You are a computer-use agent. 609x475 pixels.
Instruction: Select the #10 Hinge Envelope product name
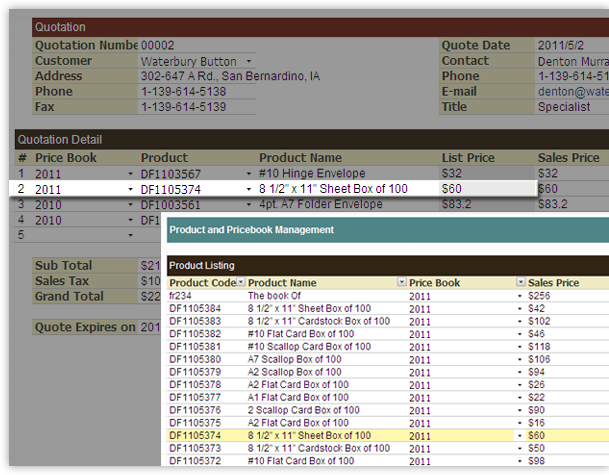[x=312, y=173]
